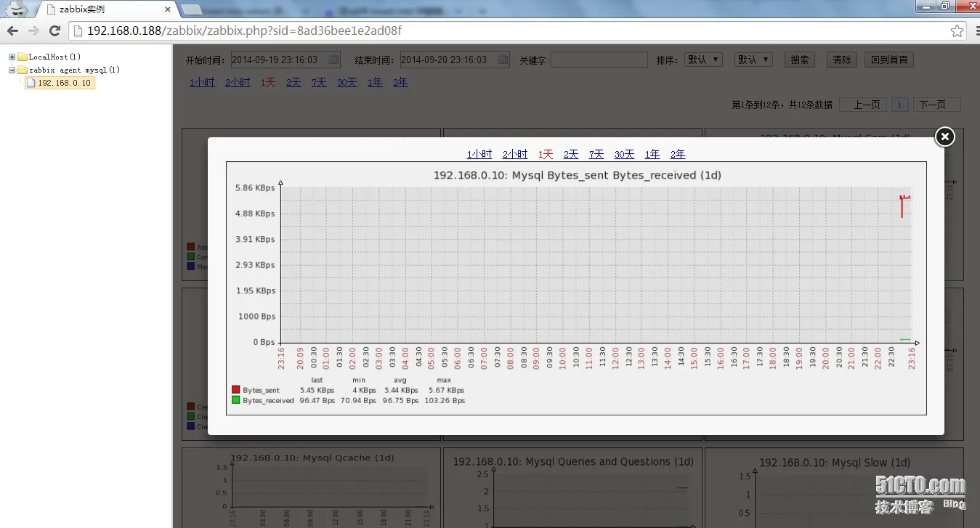The height and width of the screenshot is (528, 980).
Task: Bookmark this page with the star icon
Action: point(957,31)
